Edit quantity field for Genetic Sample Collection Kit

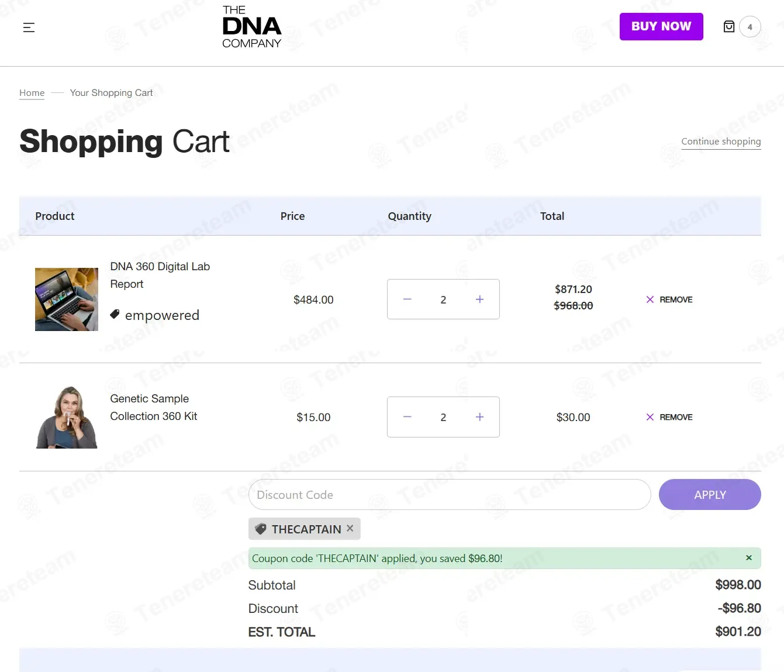tap(443, 417)
